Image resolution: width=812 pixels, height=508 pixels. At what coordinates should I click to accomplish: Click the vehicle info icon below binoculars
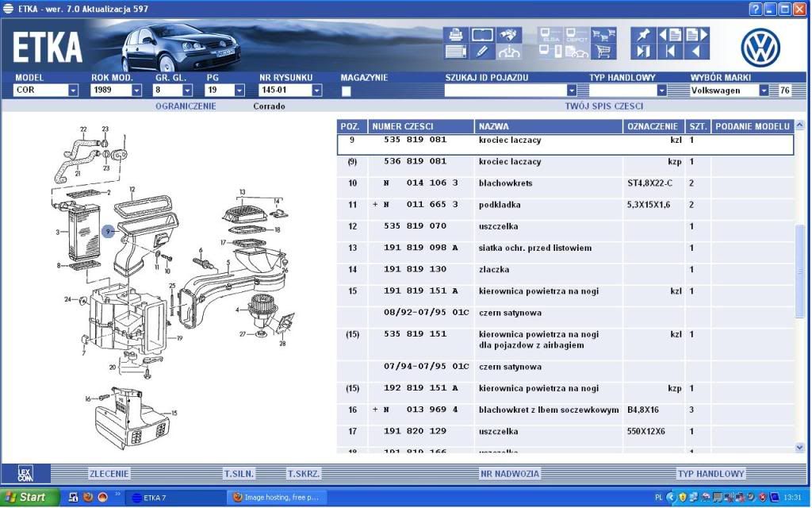[x=508, y=52]
